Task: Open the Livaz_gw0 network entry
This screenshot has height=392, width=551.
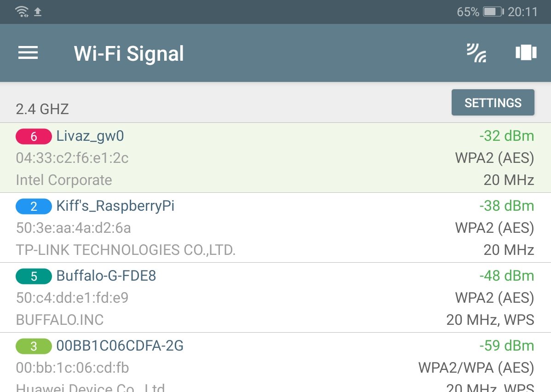Action: point(275,157)
